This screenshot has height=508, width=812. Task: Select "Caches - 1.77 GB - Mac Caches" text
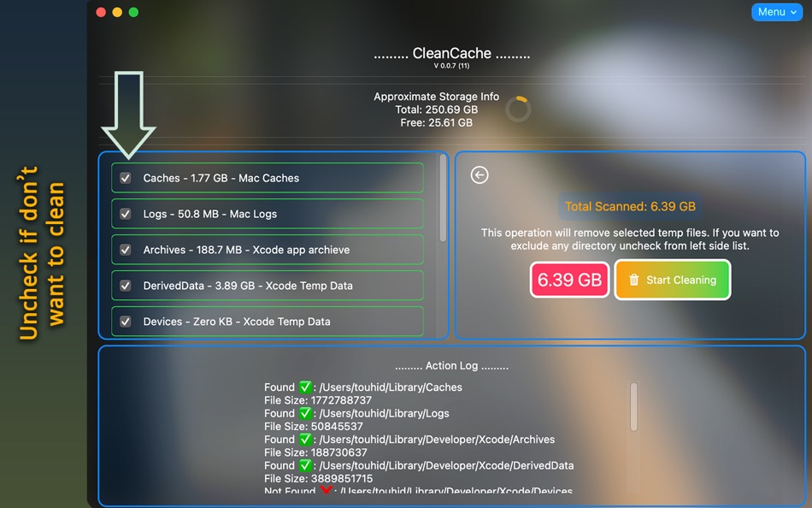tap(221, 179)
